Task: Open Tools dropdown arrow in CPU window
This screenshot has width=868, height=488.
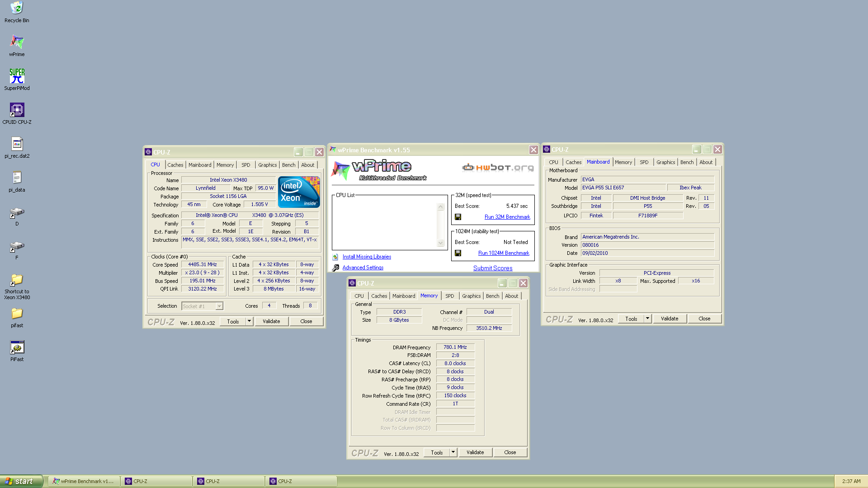Action: point(249,321)
